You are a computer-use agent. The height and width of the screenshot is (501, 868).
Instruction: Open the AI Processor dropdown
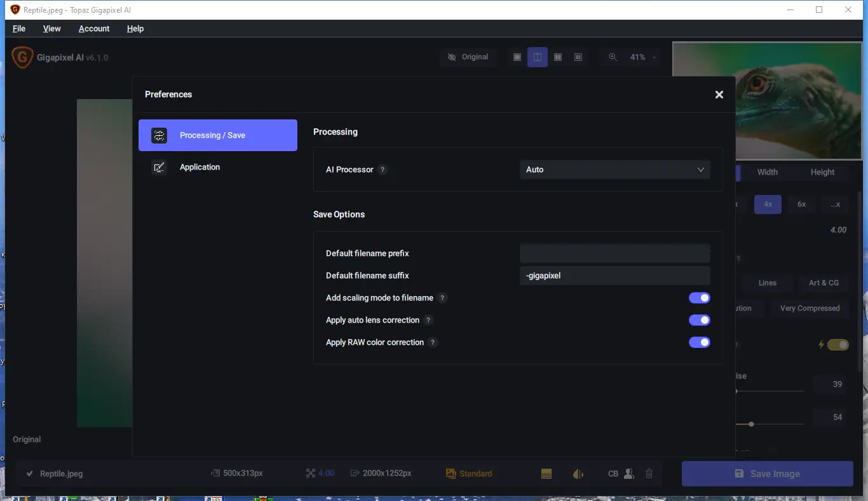[614, 170]
